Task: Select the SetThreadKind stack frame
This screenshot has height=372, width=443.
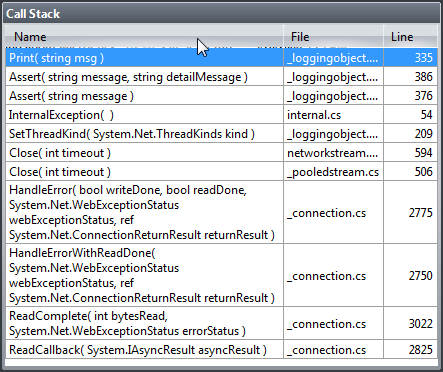Action: pyautogui.click(x=221, y=134)
